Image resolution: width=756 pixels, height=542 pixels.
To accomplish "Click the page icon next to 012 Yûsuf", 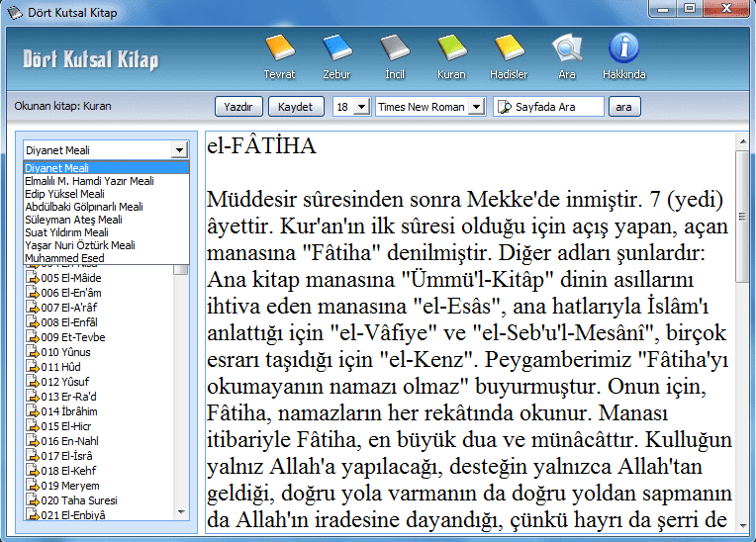I will click(33, 382).
